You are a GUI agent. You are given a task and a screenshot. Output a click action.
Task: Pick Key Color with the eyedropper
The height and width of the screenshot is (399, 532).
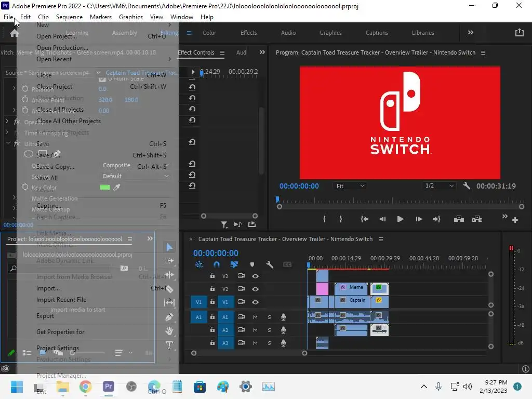click(116, 187)
